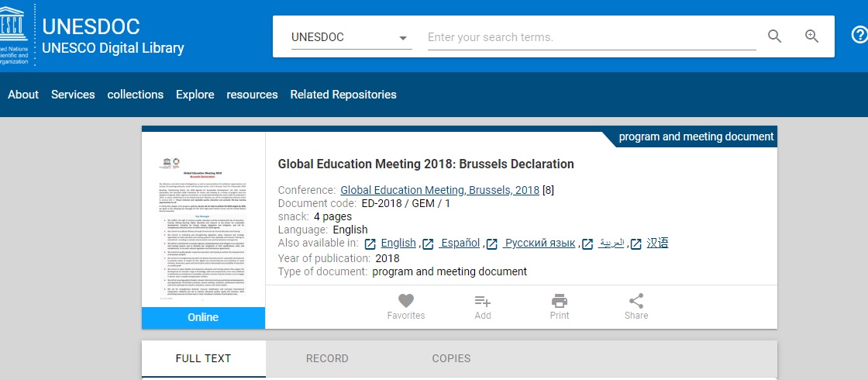Open advanced search with plus magnifier icon
Image resolution: width=868 pixels, height=380 pixels.
coord(811,36)
